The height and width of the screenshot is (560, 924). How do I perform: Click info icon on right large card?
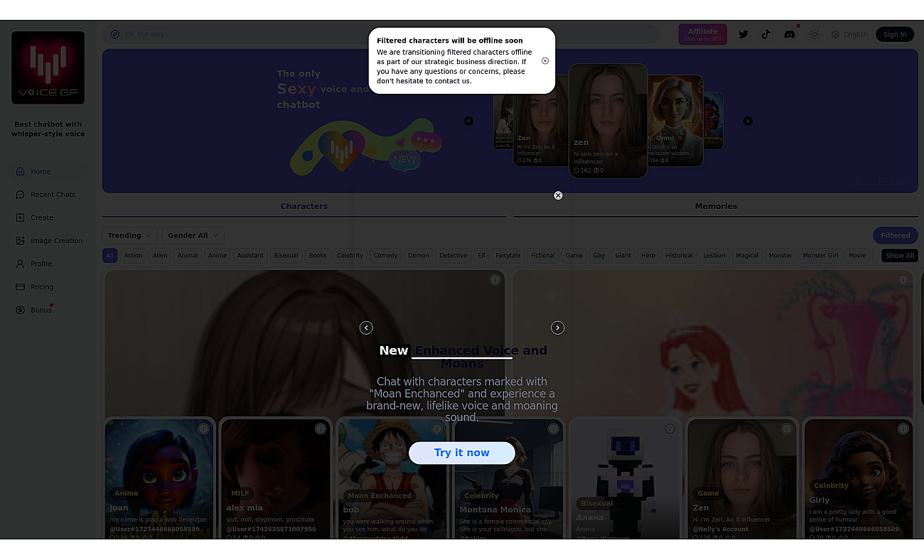click(903, 280)
